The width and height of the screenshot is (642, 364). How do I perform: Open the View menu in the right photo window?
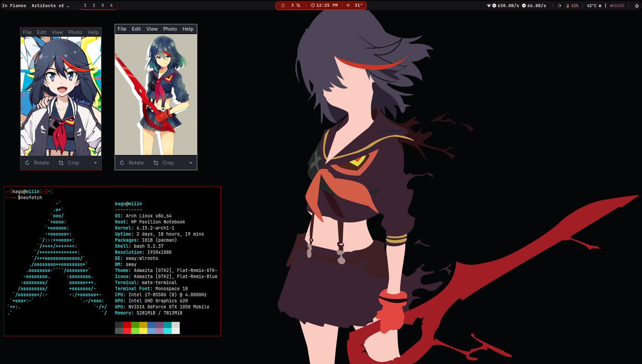[x=152, y=29]
